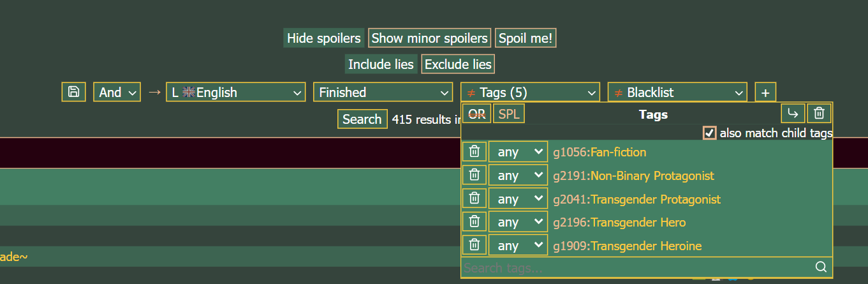Delete the Transgender Protagonist tag row
Viewport: 868px width, 284px height.
tap(474, 198)
